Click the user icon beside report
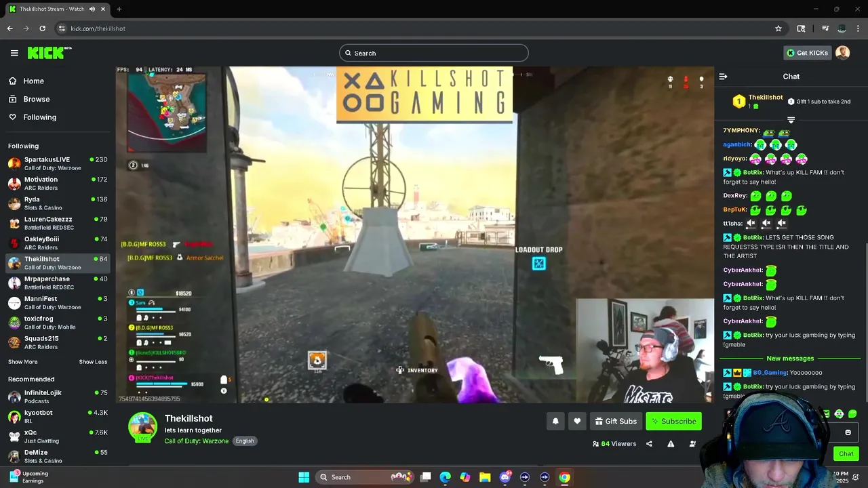This screenshot has width=868, height=488. coord(692,444)
